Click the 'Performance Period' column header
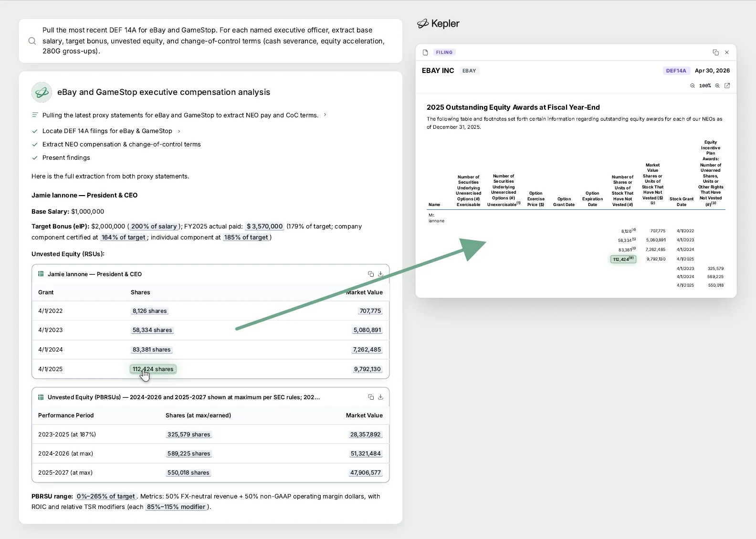 coord(66,415)
